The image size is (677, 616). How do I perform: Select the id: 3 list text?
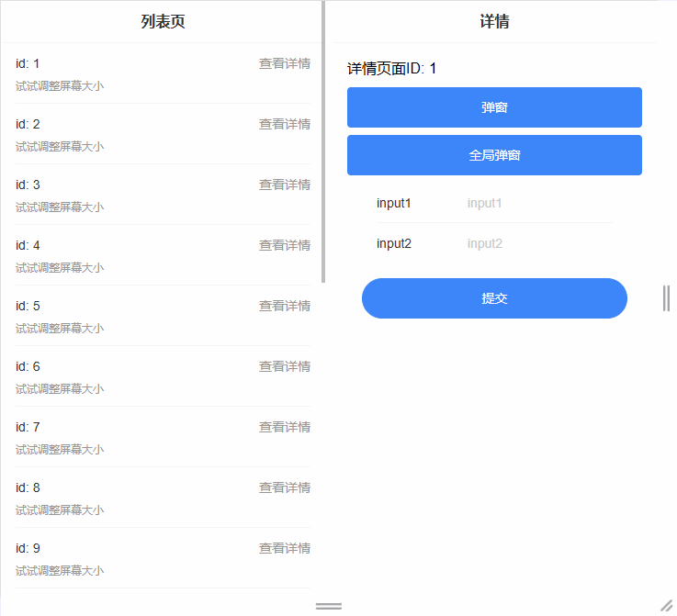(x=28, y=185)
